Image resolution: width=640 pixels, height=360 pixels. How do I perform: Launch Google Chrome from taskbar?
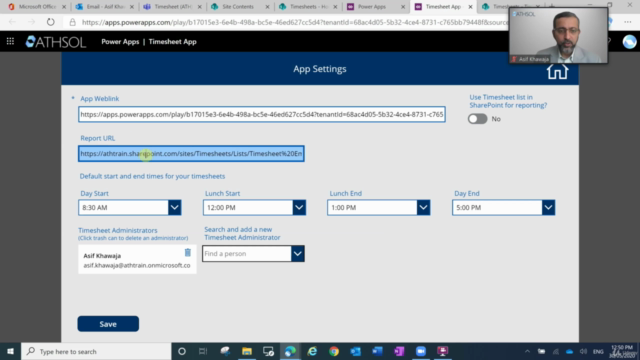point(334,351)
